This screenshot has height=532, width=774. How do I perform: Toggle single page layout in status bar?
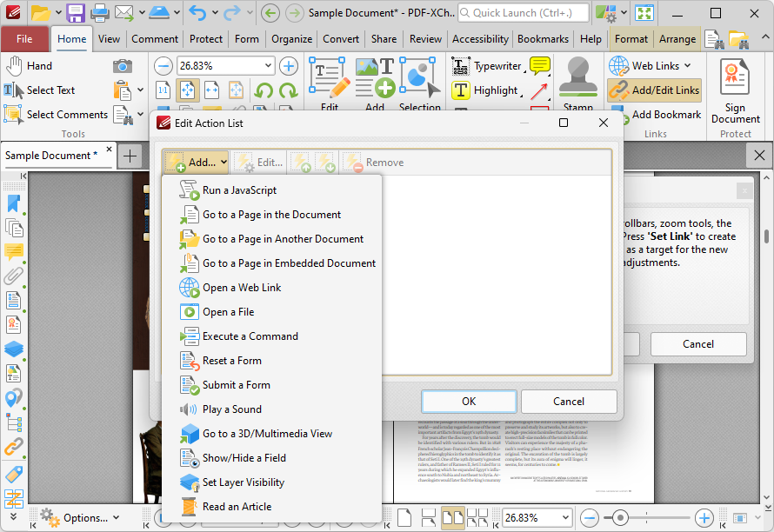pos(404,518)
